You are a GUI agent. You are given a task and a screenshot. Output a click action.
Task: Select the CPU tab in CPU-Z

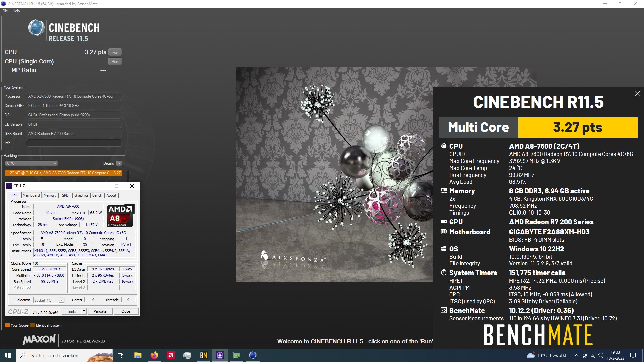click(14, 195)
